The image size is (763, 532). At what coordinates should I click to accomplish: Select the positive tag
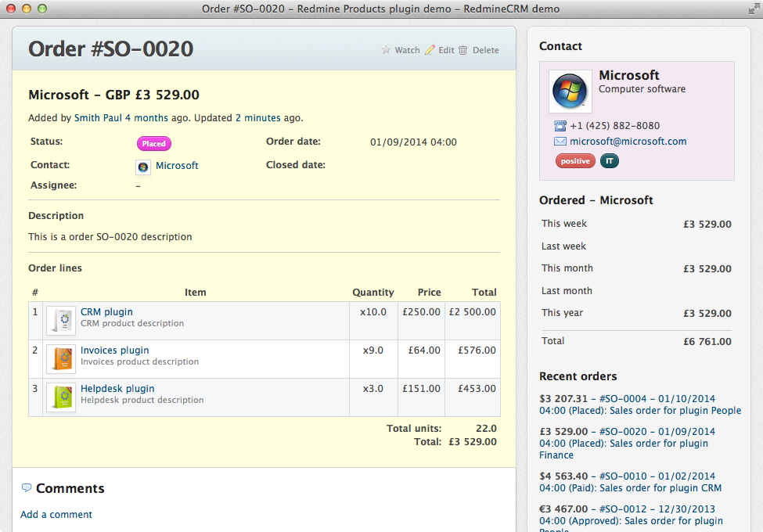click(575, 161)
